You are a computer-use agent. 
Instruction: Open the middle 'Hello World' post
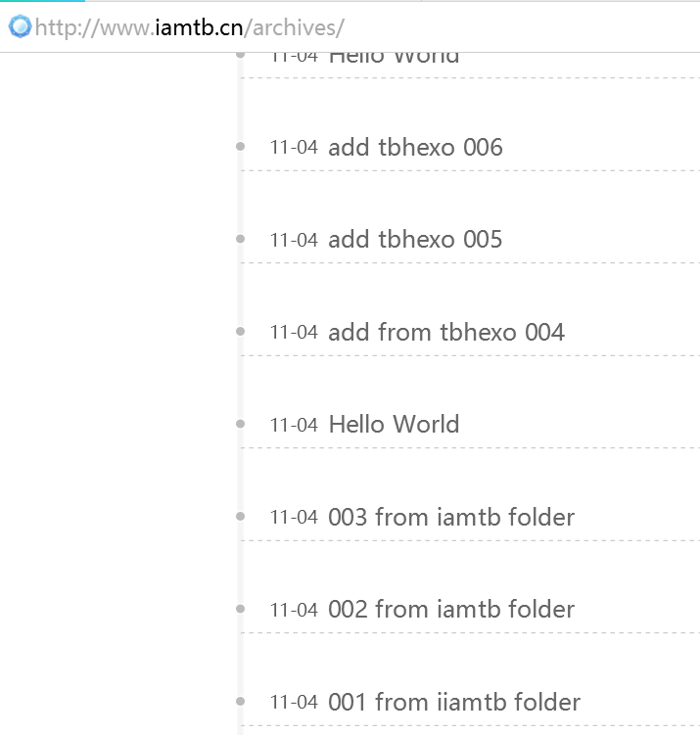[394, 424]
